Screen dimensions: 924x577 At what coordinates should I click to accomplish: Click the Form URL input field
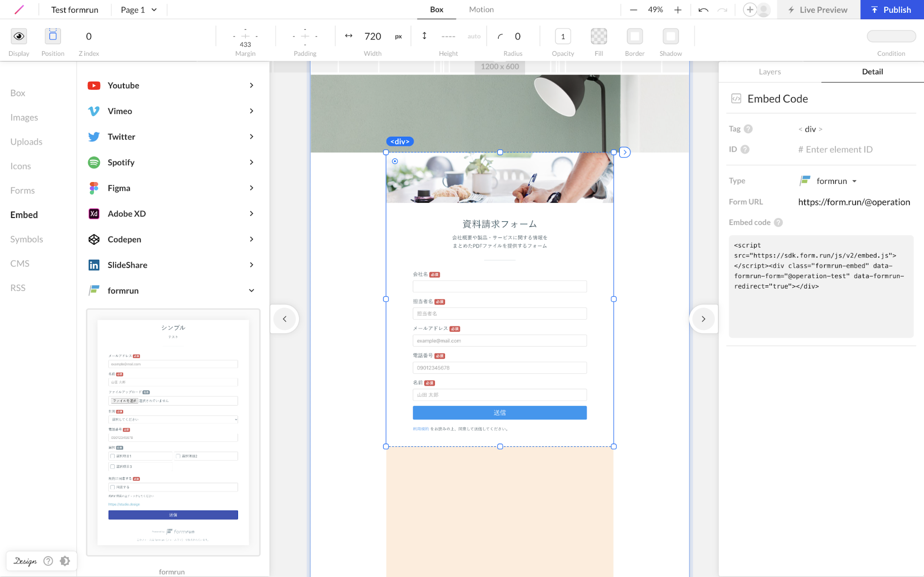855,201
